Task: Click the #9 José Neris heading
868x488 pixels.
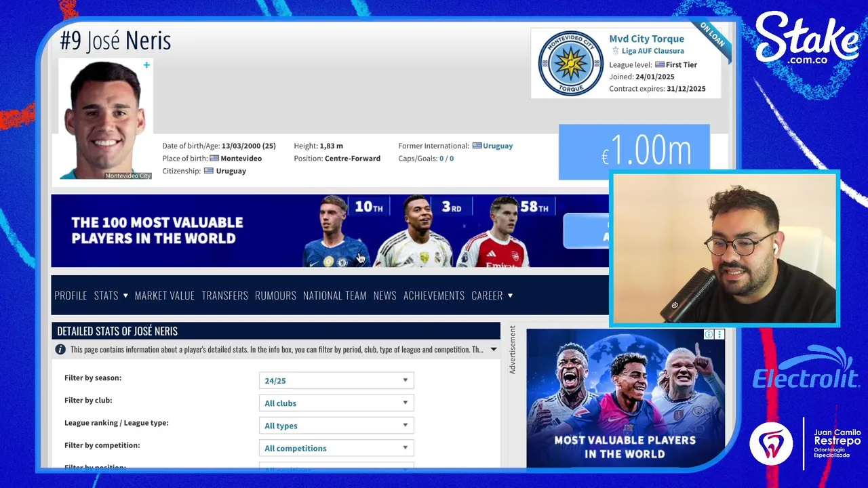Action: click(x=115, y=41)
